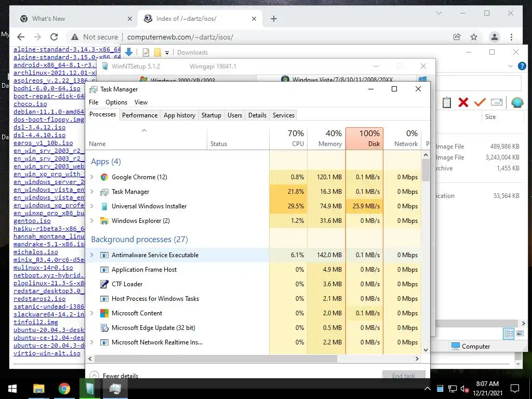Click the Universal Windows Installer icon
Screen dimensions: 532x399
[104, 206]
